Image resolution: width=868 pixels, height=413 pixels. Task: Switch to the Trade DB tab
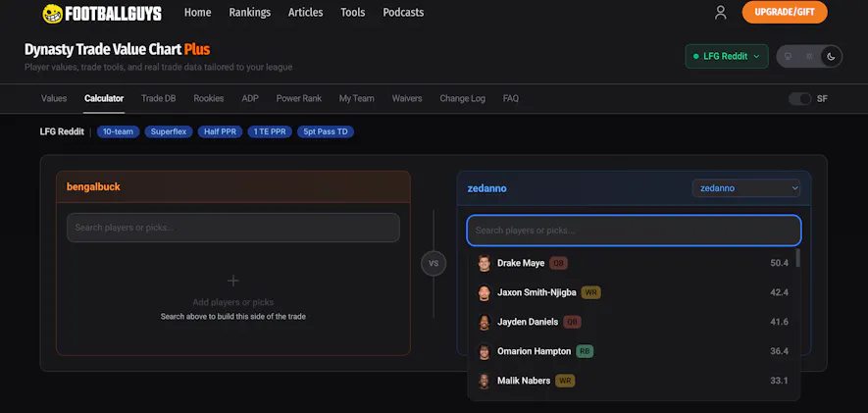pos(158,98)
